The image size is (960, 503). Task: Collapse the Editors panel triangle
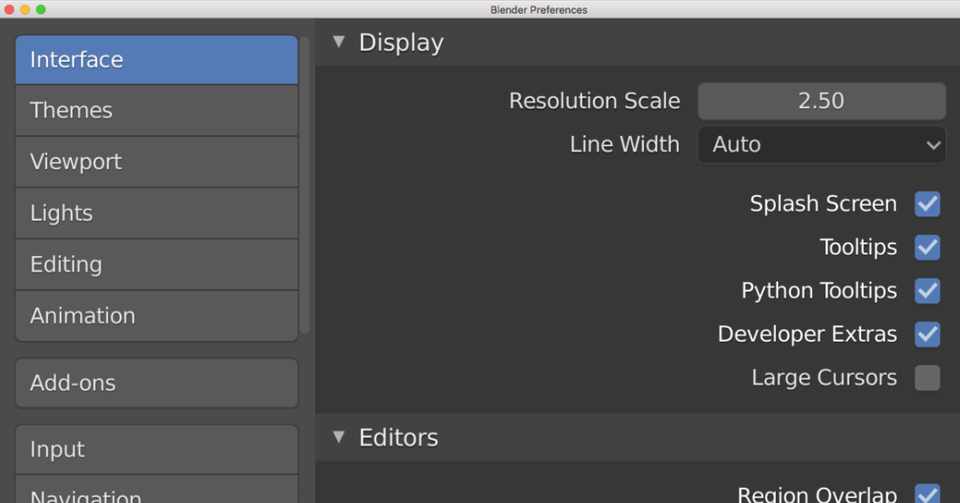click(x=339, y=437)
